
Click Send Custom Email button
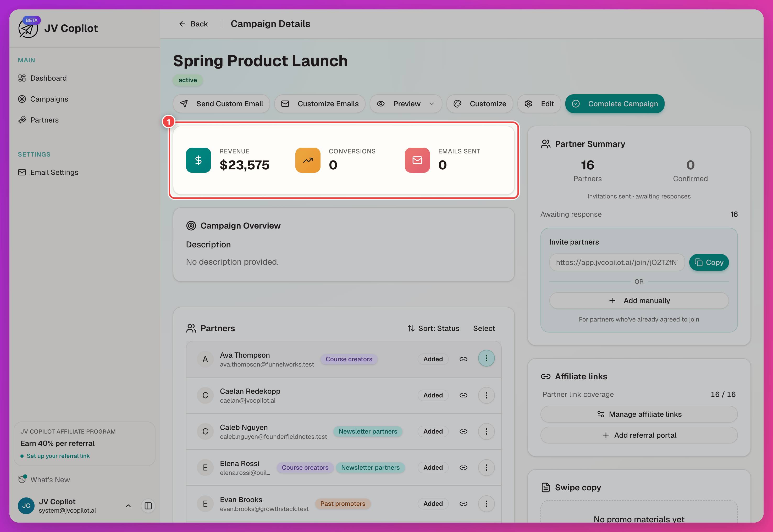221,104
